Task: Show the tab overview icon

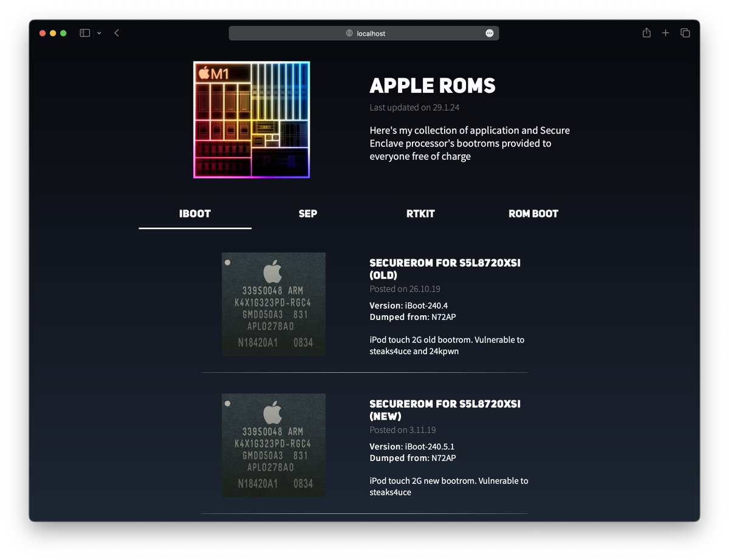Action: tap(685, 33)
